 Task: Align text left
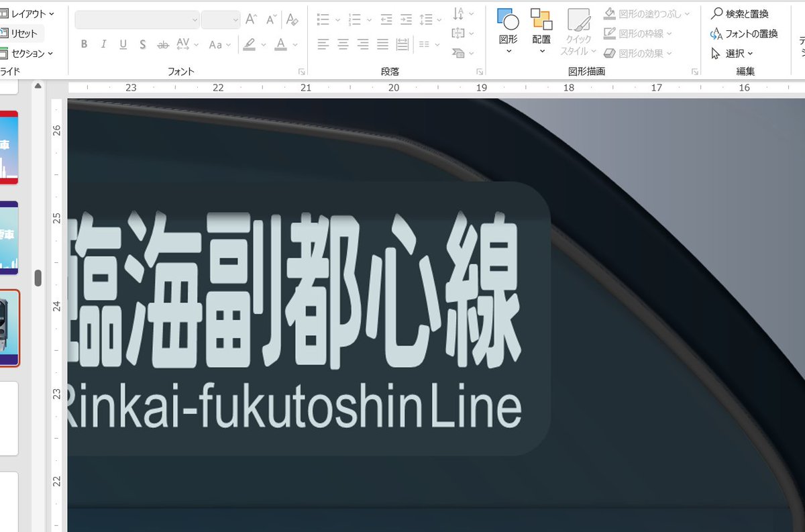point(323,45)
